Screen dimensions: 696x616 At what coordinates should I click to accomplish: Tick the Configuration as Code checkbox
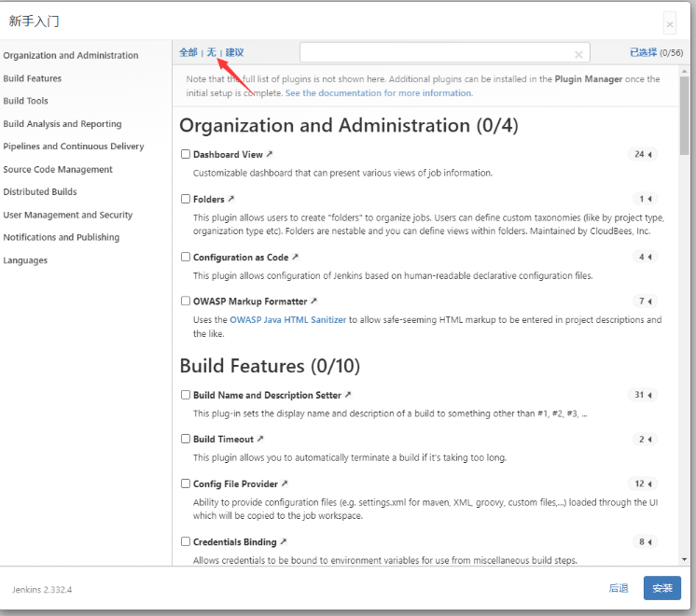[186, 257]
